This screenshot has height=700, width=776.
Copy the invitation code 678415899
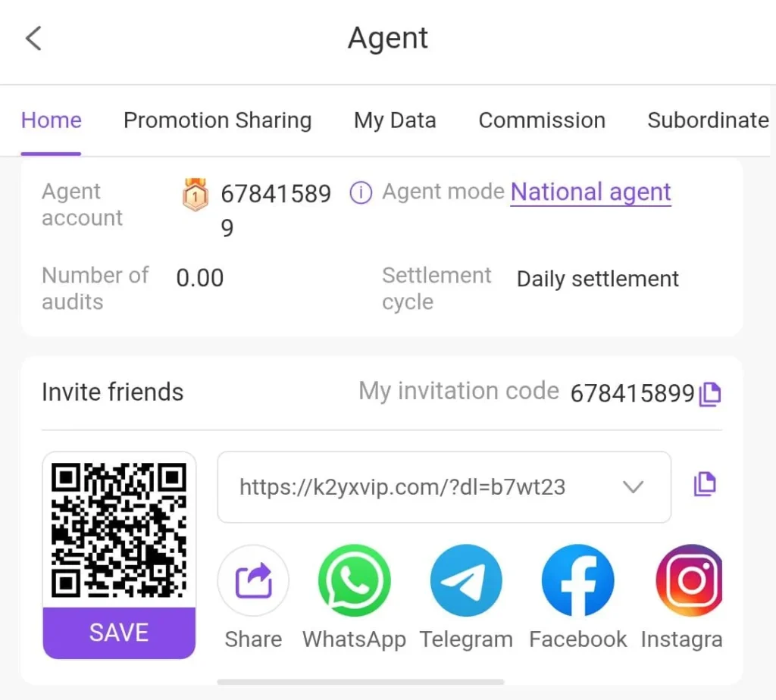tap(710, 394)
